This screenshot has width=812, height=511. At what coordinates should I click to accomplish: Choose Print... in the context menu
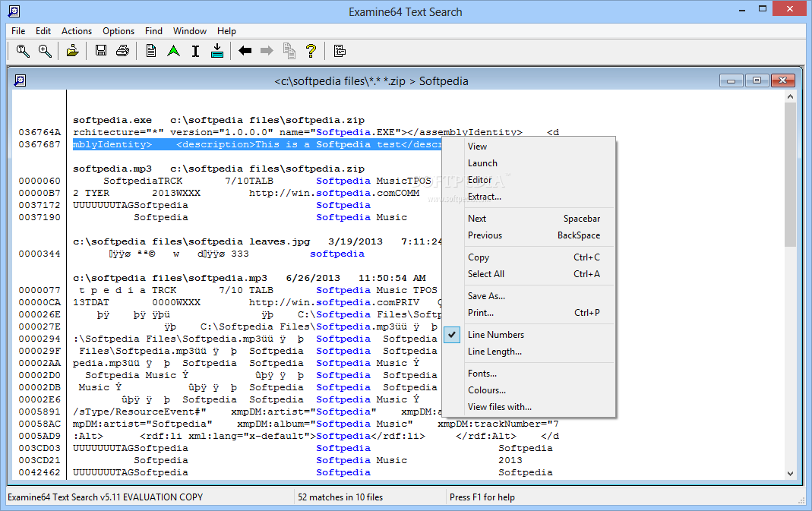point(529,313)
